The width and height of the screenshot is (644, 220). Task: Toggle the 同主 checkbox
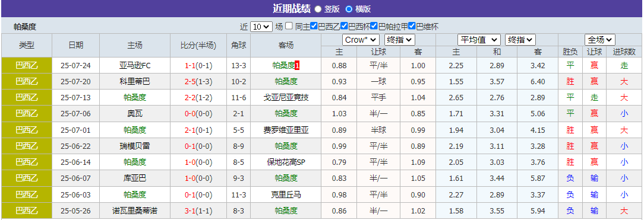(289, 26)
